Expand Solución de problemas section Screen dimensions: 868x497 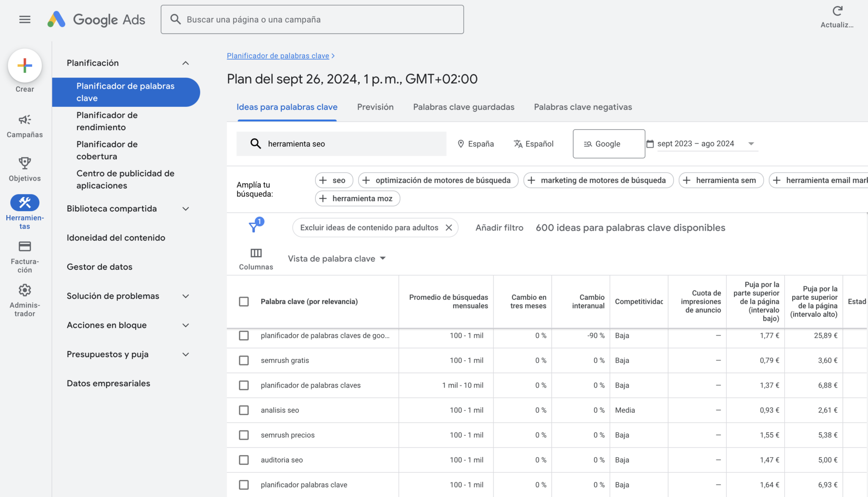click(x=186, y=296)
